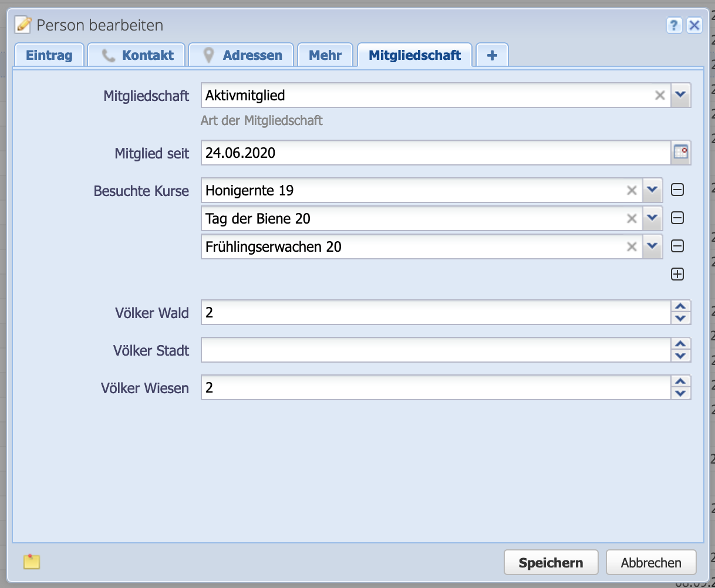The image size is (715, 588).
Task: Remove the Honigernte 19 course row
Action: pos(677,190)
